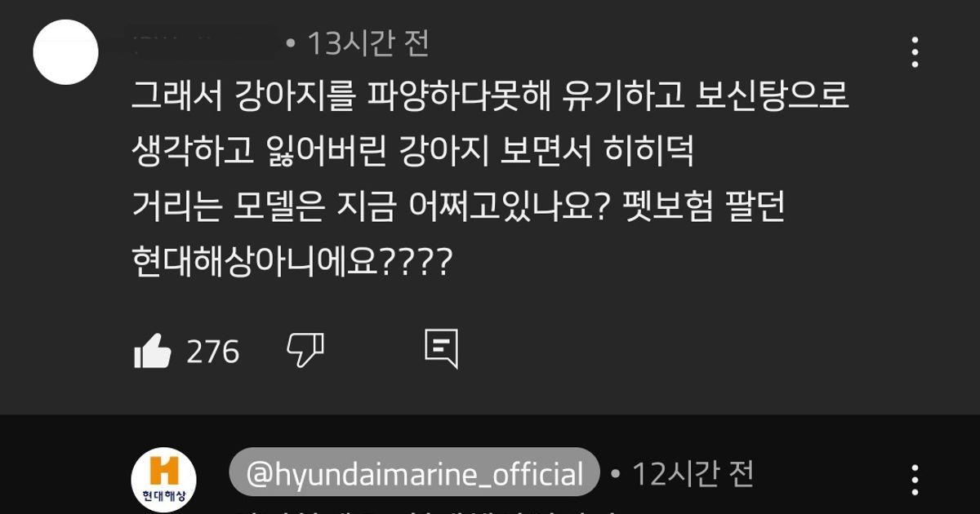Click the line 현대해상아니에요????
This screenshot has height=514, width=980.
pyautogui.click(x=290, y=262)
